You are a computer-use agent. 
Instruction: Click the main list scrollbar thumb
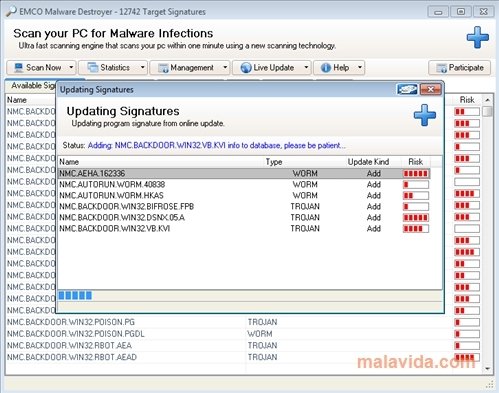(488, 111)
